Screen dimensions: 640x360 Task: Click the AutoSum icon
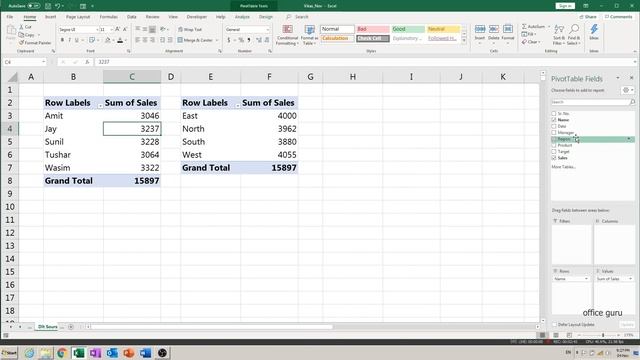coord(524,27)
